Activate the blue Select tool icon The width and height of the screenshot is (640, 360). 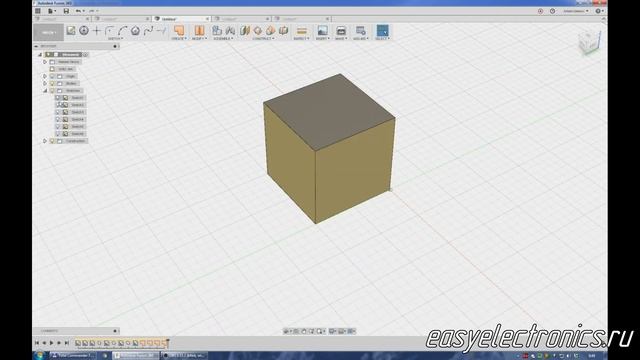[382, 31]
